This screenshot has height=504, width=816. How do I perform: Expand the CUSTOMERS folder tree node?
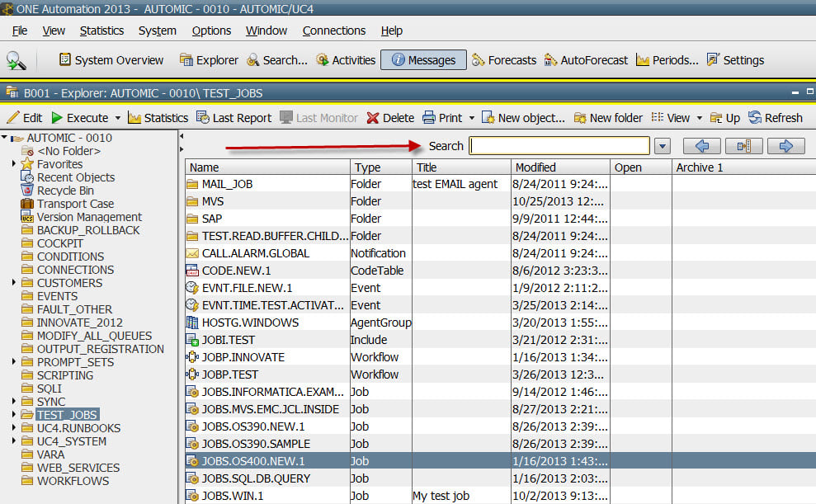pos(14,283)
